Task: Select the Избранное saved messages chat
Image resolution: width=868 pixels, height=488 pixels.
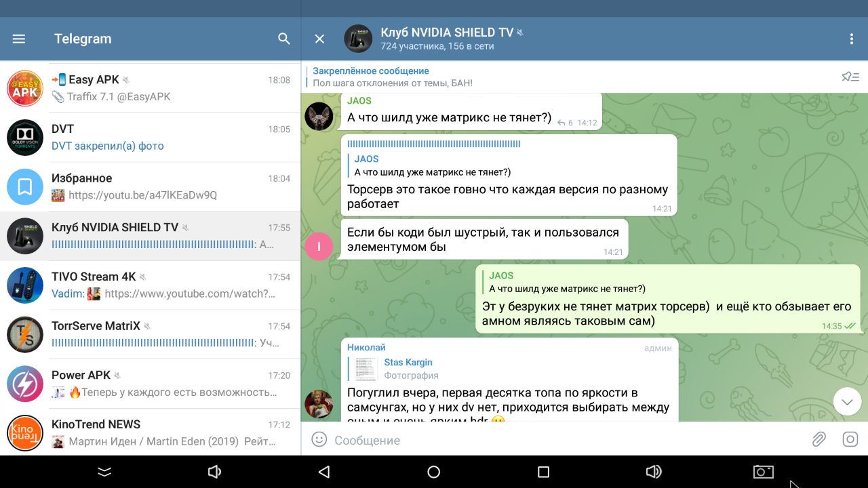Action: coord(150,187)
